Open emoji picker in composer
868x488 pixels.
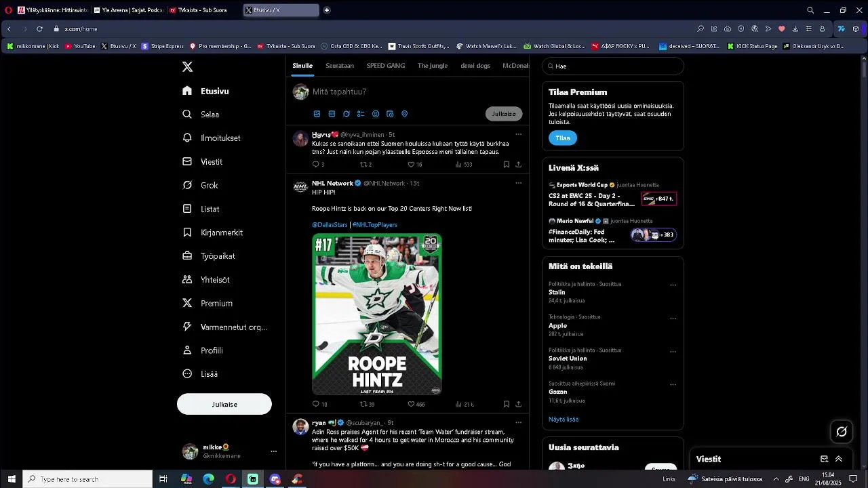(x=376, y=114)
